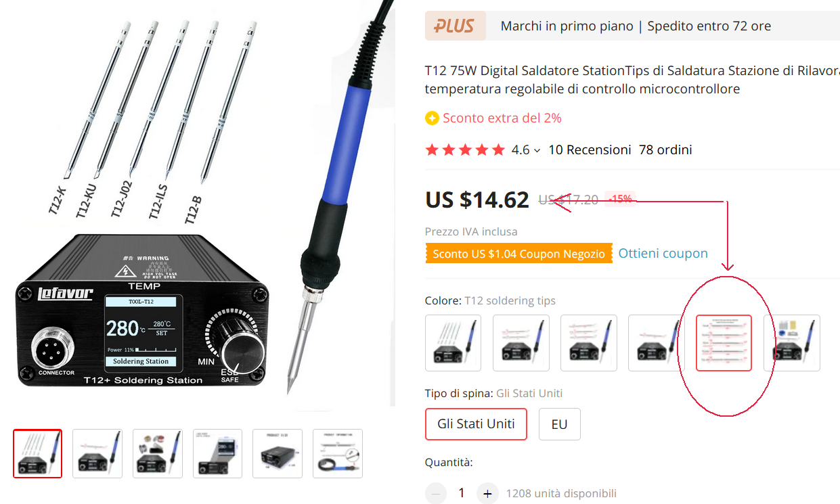Image resolution: width=840 pixels, height=504 pixels.
Task: Increase quantity with the plus button
Action: tap(487, 493)
